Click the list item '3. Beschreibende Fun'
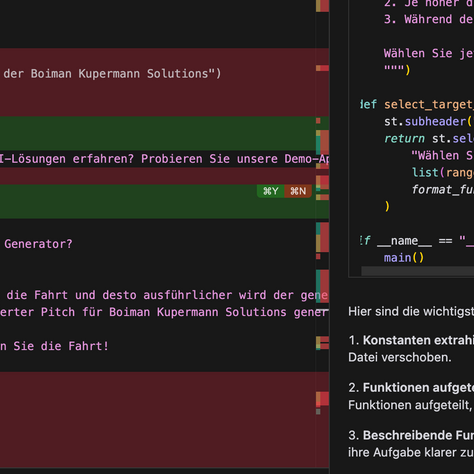474x474 pixels. point(411,435)
